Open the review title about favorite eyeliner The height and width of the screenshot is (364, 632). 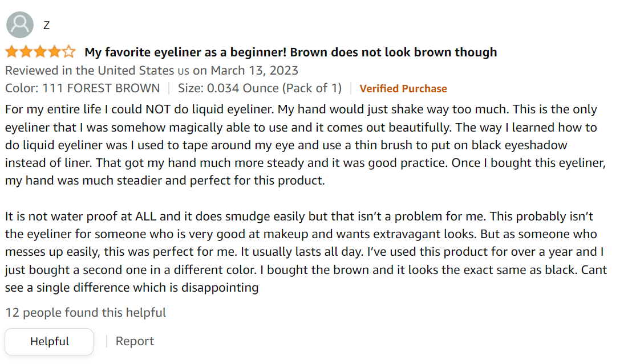(x=290, y=52)
